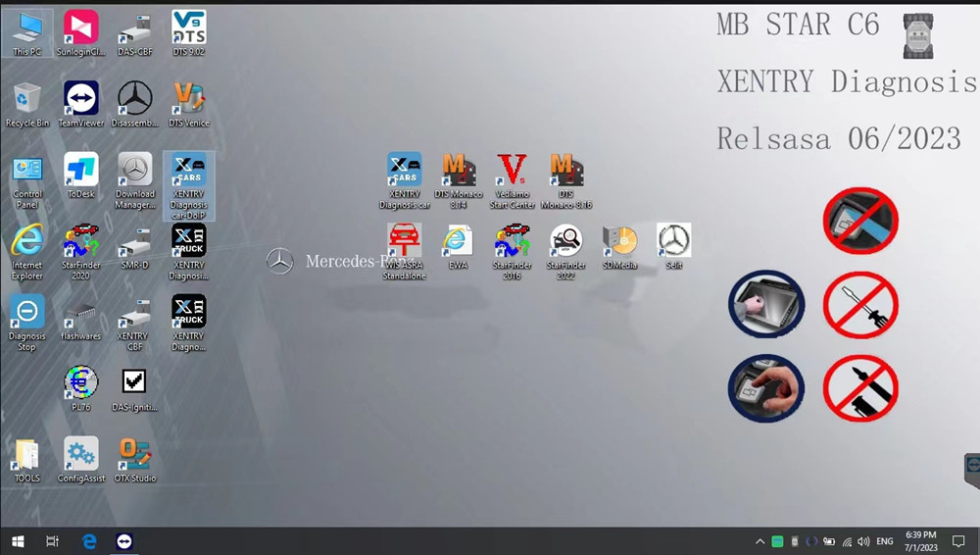The height and width of the screenshot is (555, 980).
Task: Expand hidden system tray icons chevron
Action: [x=759, y=541]
